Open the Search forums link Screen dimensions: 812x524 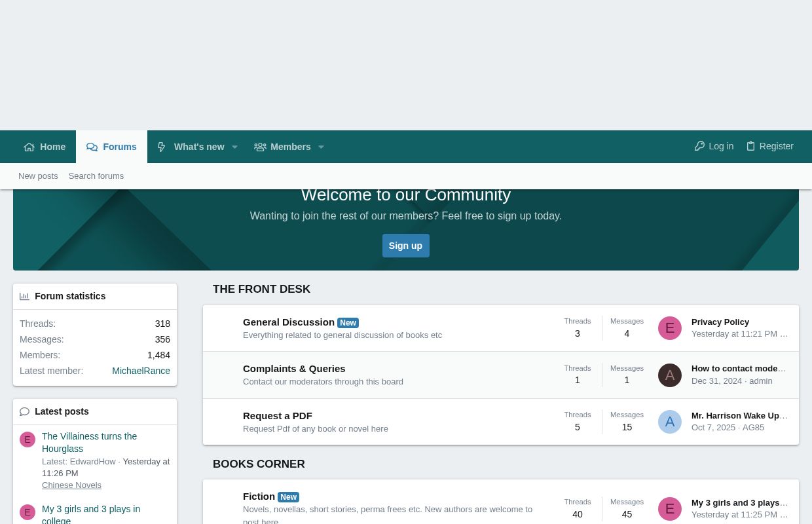(96, 176)
